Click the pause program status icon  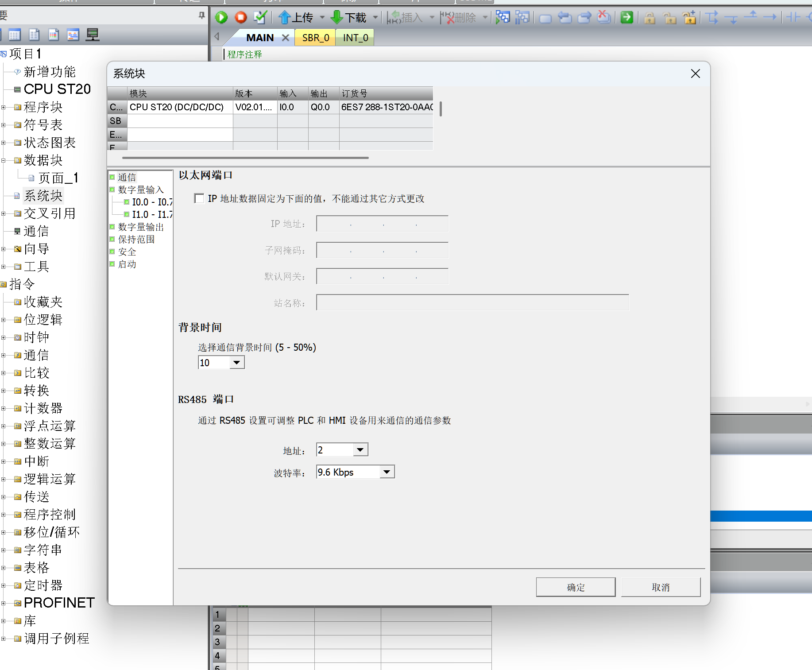(x=522, y=18)
